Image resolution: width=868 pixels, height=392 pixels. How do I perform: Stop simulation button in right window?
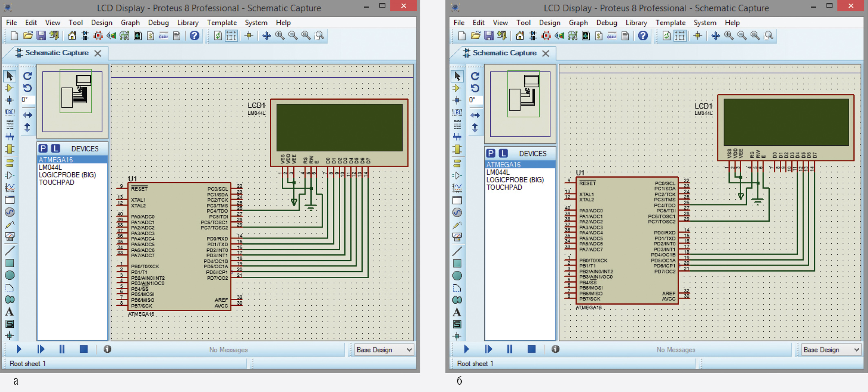tap(531, 349)
